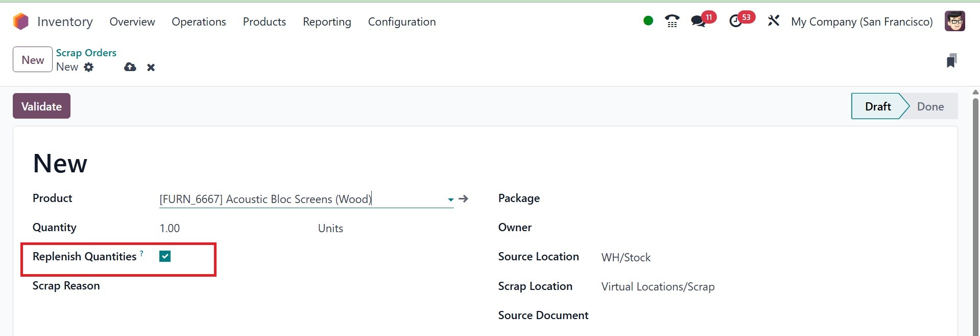The width and height of the screenshot is (980, 336).
Task: Click the Inventory app logo icon
Action: pos(21,21)
